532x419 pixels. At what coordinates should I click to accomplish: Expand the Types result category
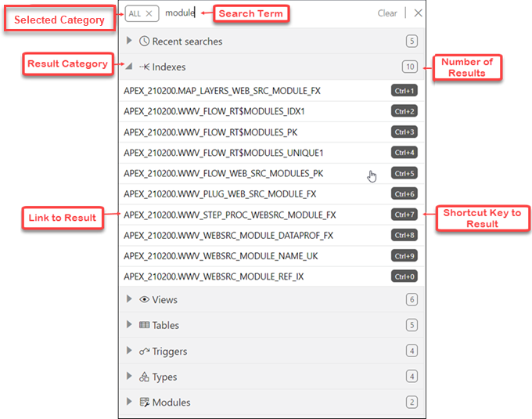(129, 376)
